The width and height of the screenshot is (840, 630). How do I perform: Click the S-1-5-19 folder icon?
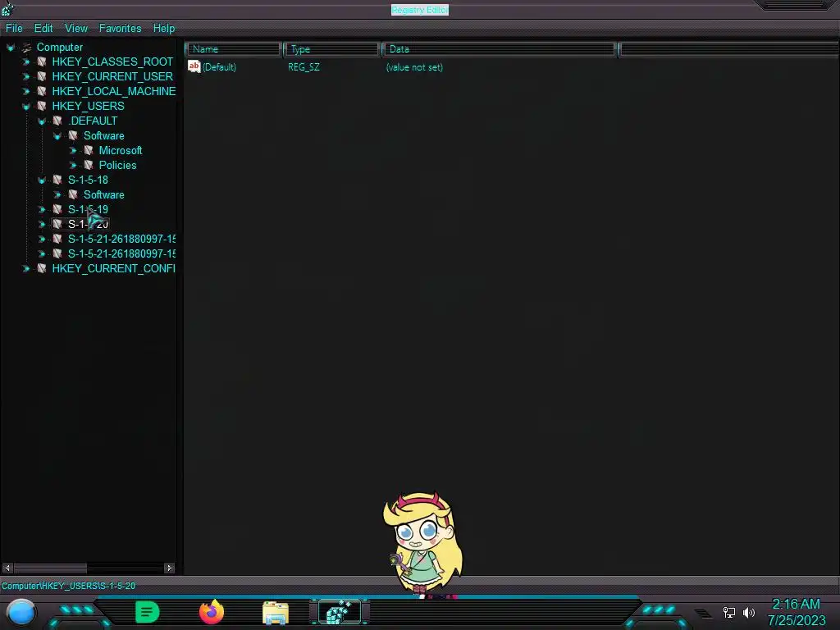point(57,209)
